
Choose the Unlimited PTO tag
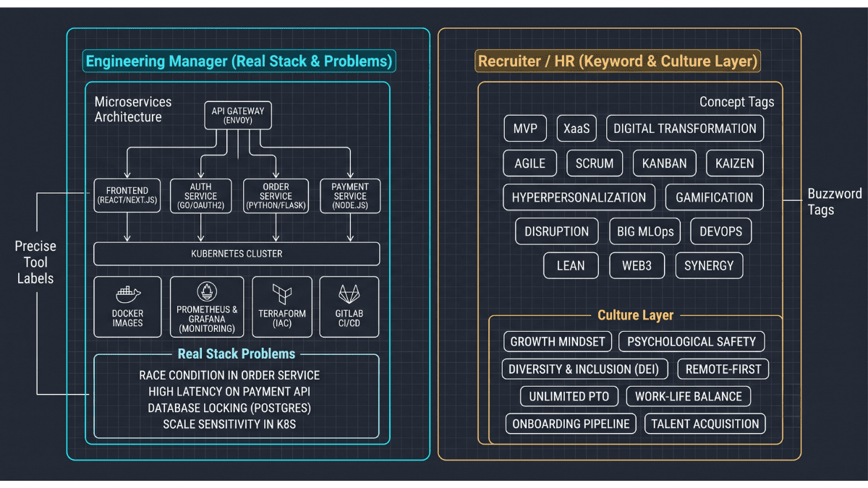click(569, 397)
